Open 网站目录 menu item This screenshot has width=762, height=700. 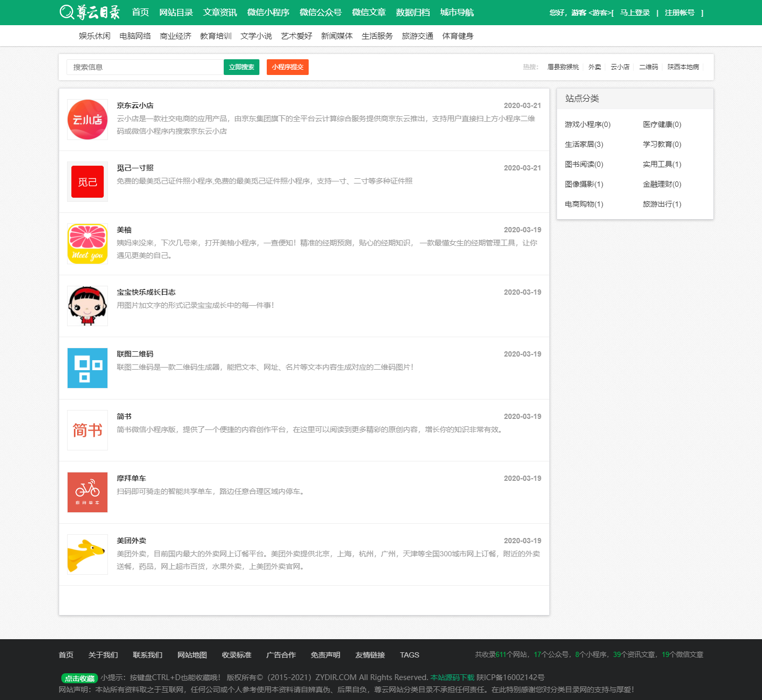pos(176,12)
